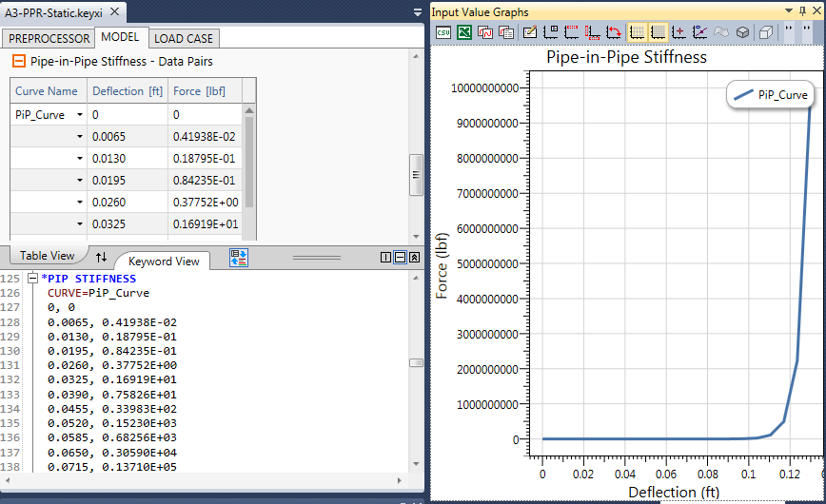Click the model pane scrollbar thumb

pyautogui.click(x=416, y=175)
